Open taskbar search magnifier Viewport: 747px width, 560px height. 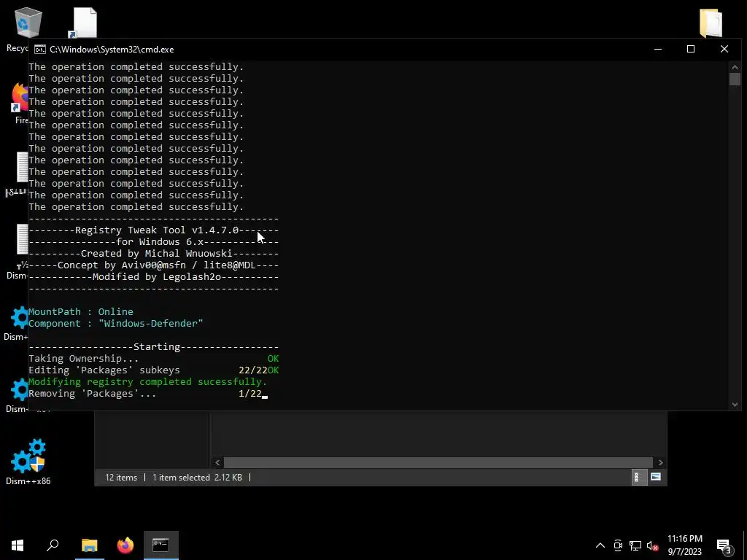(53, 545)
